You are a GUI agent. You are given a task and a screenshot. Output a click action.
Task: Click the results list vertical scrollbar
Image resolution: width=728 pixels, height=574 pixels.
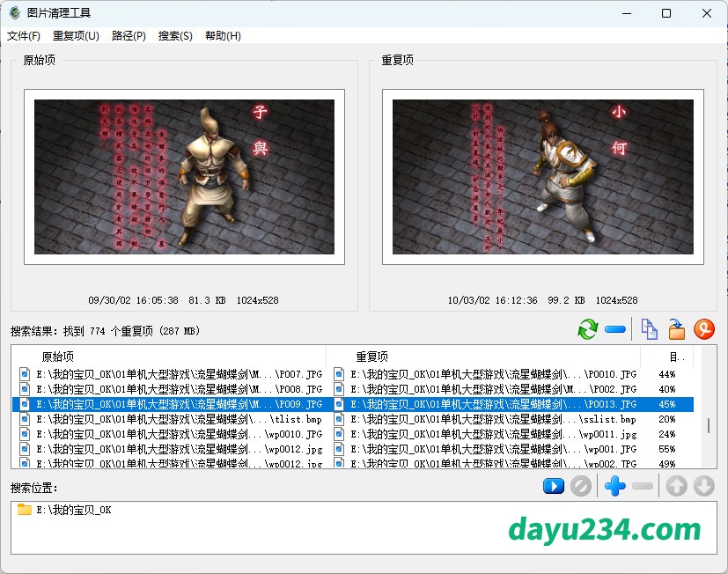(708, 425)
